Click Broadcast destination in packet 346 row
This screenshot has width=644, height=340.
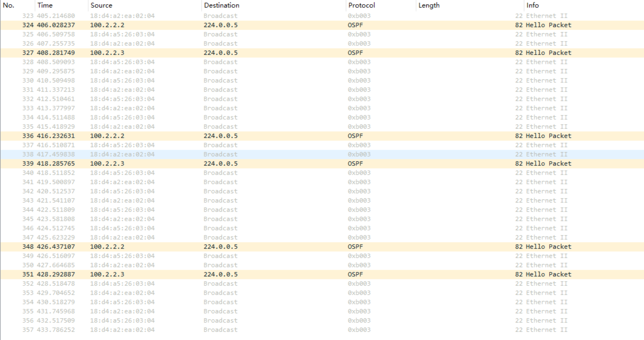220,228
